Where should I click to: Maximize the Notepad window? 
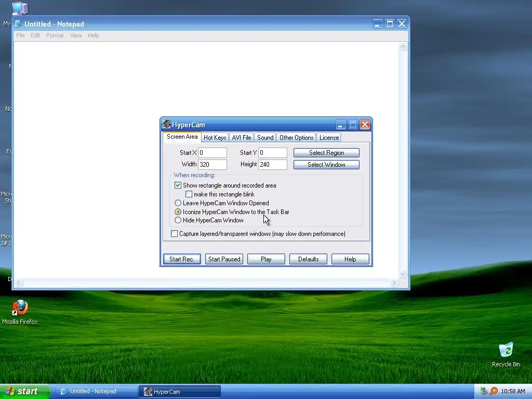point(390,24)
